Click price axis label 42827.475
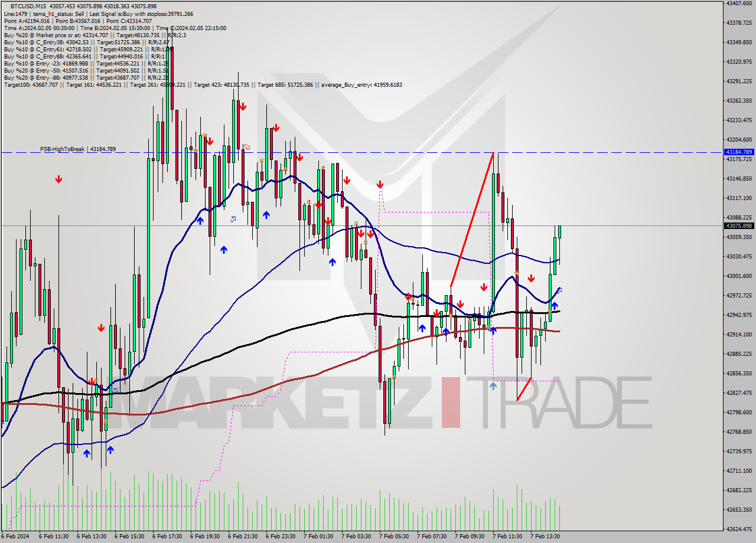 [739, 392]
